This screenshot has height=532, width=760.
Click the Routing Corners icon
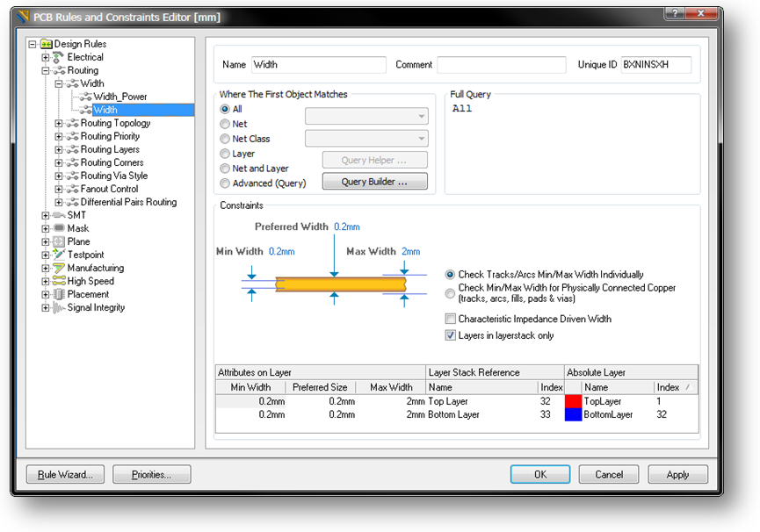(x=72, y=162)
